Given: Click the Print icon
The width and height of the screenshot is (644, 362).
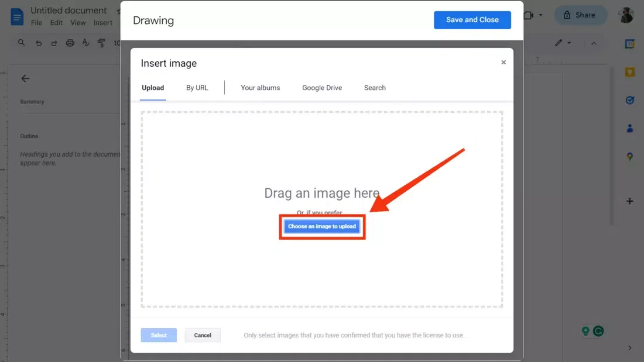Looking at the screenshot, I should coord(70,43).
